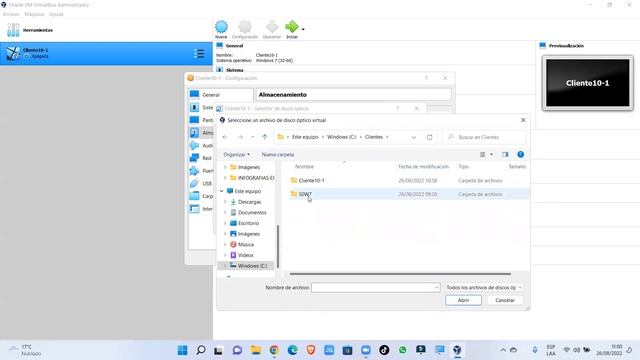Open the view options dropdown arrow
640x360 pixels.
tap(491, 155)
